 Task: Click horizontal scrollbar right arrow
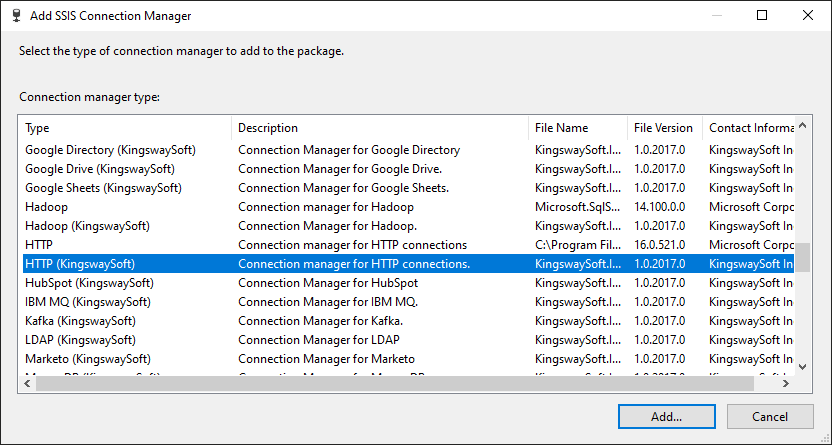(786, 383)
